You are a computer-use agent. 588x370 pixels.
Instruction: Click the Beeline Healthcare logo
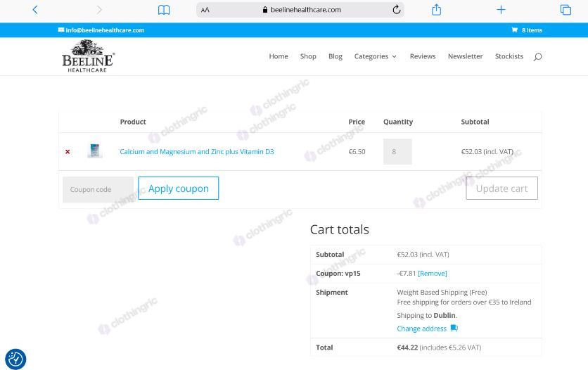point(88,56)
